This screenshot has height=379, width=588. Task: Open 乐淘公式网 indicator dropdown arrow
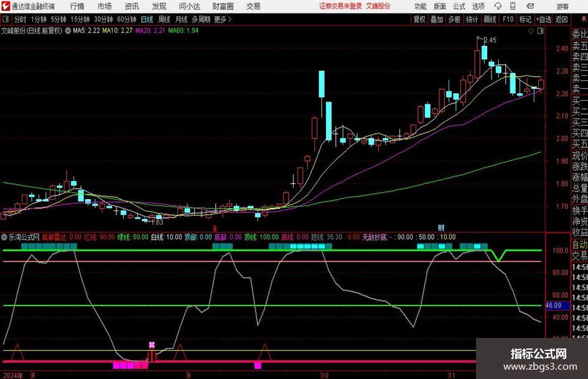[4, 237]
